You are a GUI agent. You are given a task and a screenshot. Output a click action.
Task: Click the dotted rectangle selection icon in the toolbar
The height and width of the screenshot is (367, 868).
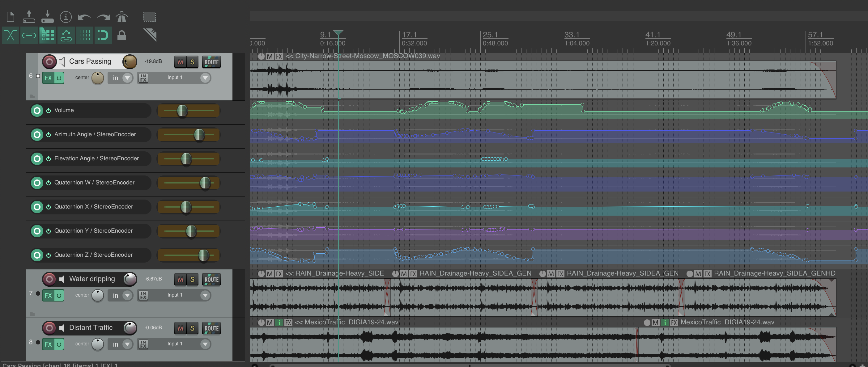point(149,16)
